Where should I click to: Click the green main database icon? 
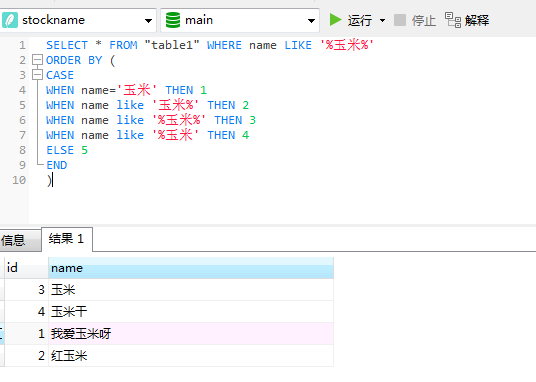(173, 20)
